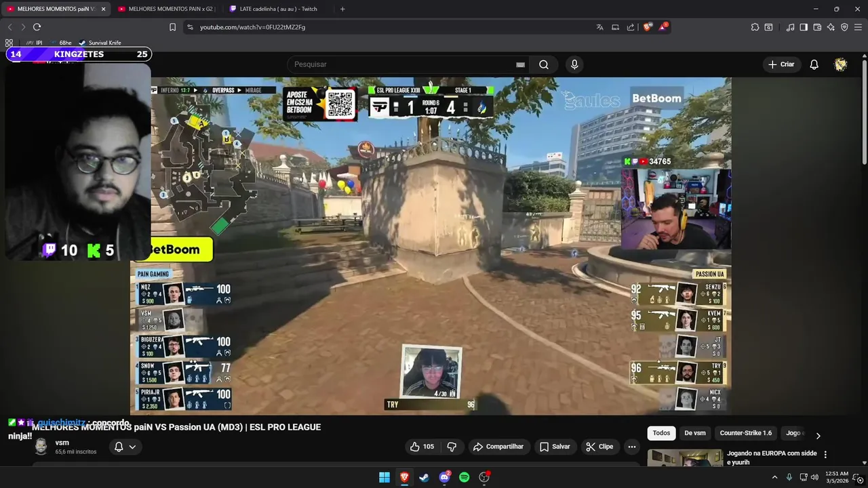Click the Compartilhar share button
The height and width of the screenshot is (488, 868).
click(x=498, y=447)
